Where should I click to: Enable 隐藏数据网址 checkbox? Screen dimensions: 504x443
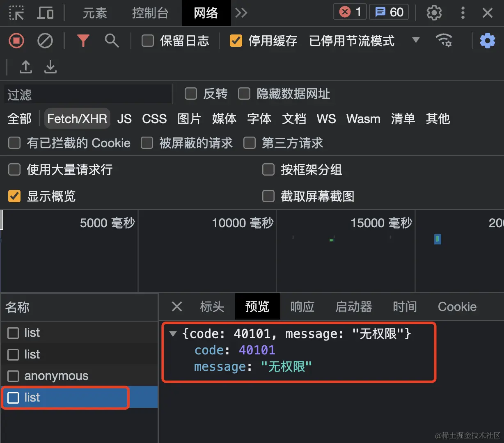[244, 94]
